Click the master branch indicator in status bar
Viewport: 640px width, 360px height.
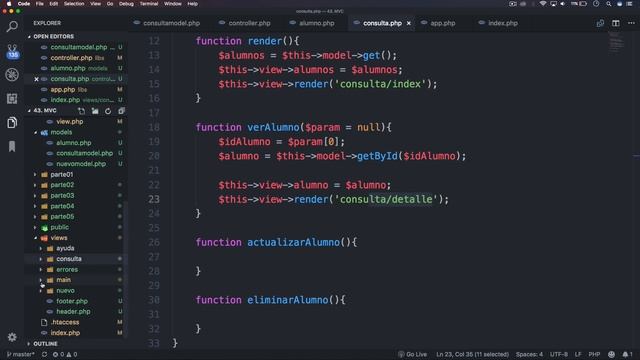20,354
